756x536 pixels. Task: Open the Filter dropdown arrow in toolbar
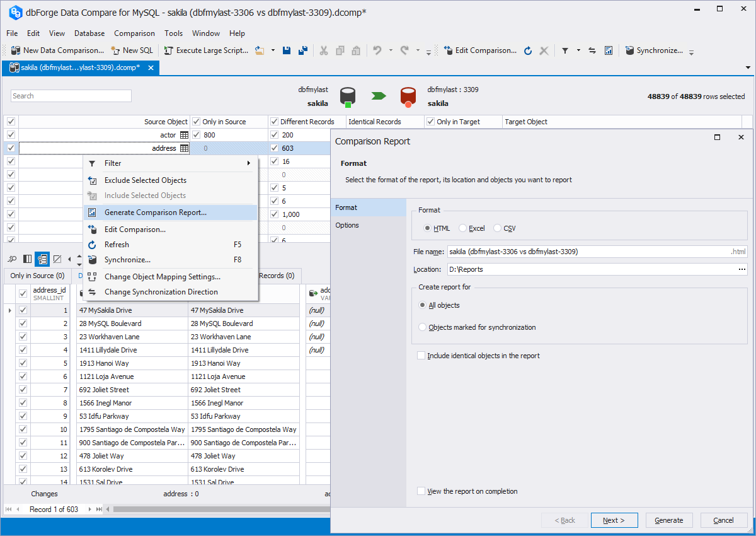[x=578, y=50]
